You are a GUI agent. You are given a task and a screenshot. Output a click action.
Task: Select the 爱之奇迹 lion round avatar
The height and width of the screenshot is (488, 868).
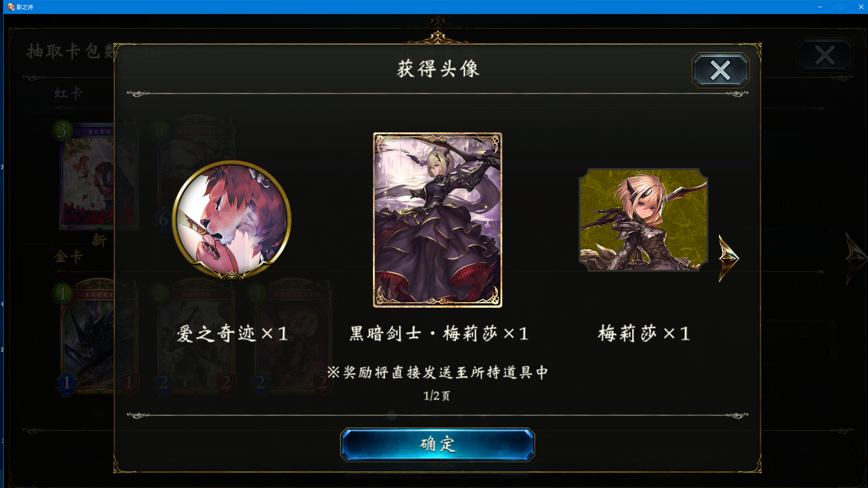pos(231,220)
